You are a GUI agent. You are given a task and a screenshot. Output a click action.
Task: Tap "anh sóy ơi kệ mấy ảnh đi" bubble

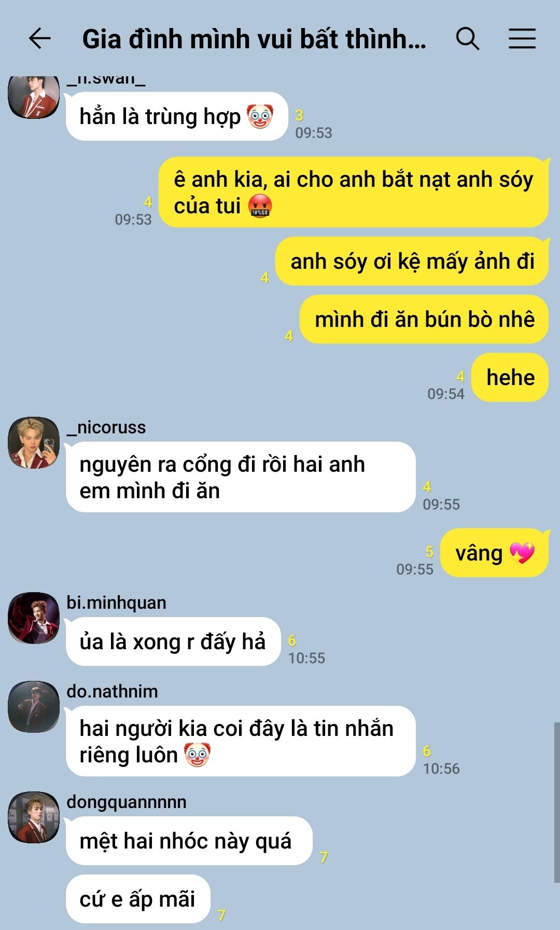[x=412, y=261]
